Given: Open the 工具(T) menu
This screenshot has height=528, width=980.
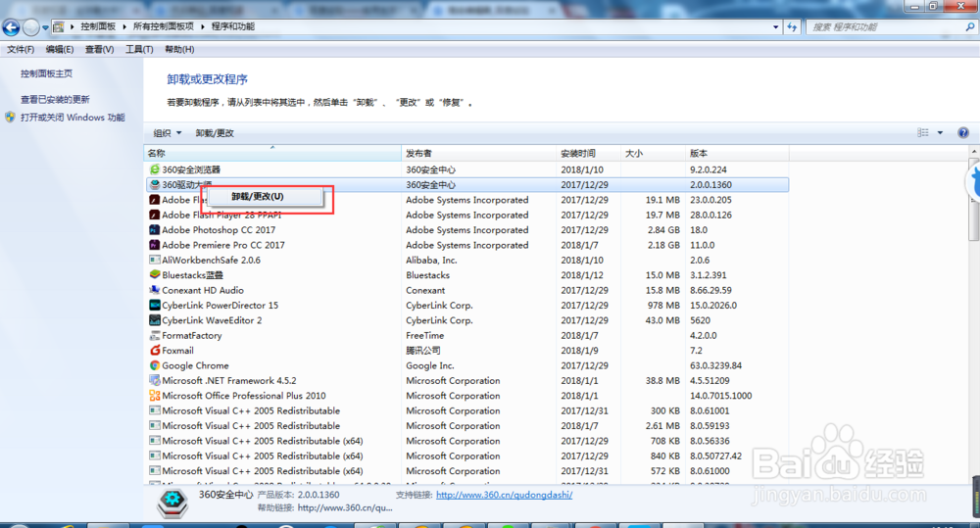Looking at the screenshot, I should pos(139,49).
